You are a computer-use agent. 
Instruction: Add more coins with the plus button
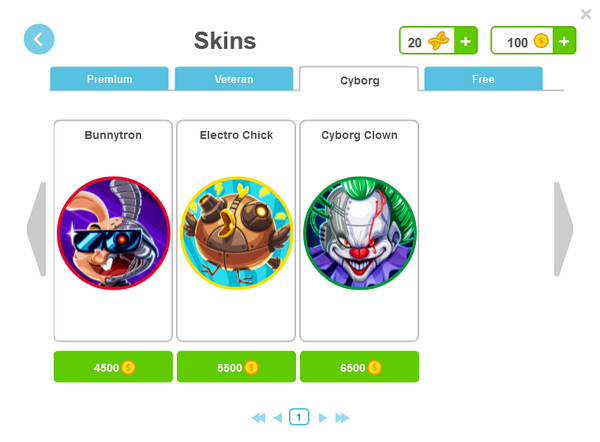[564, 41]
